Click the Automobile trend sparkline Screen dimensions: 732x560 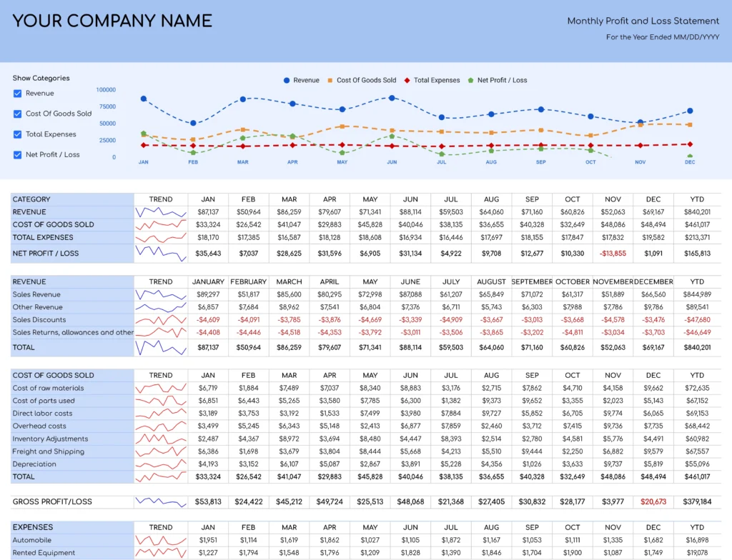click(x=161, y=541)
